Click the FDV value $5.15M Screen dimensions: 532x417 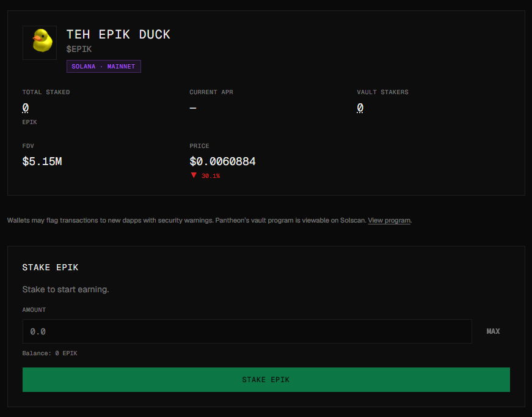pyautogui.click(x=42, y=161)
